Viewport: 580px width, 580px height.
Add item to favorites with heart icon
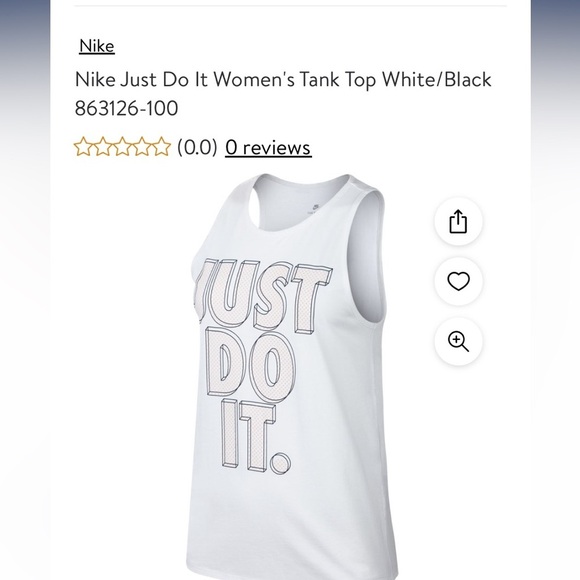coord(458,281)
